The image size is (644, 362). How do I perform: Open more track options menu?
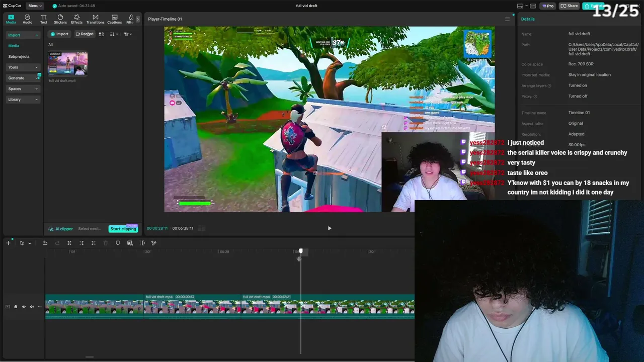click(40, 307)
